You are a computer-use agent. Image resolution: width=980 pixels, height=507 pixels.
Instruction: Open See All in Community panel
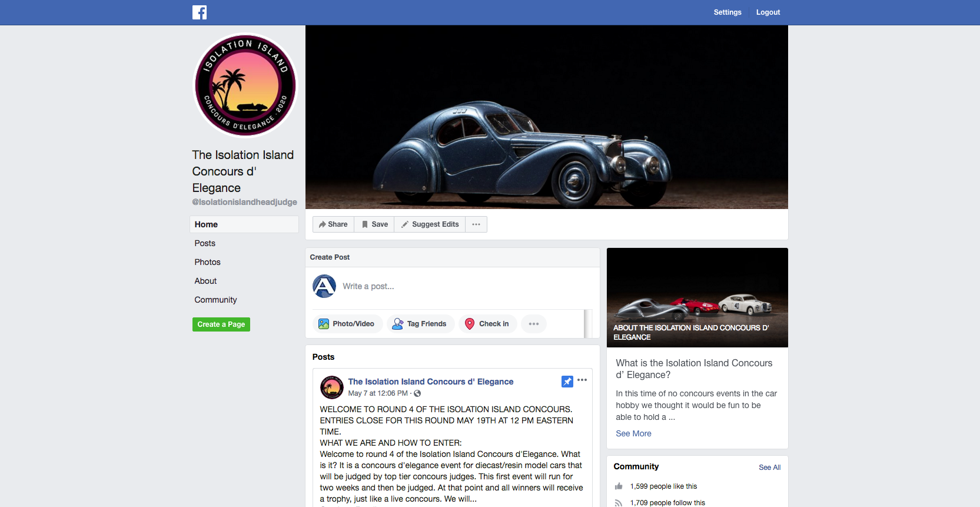point(769,468)
